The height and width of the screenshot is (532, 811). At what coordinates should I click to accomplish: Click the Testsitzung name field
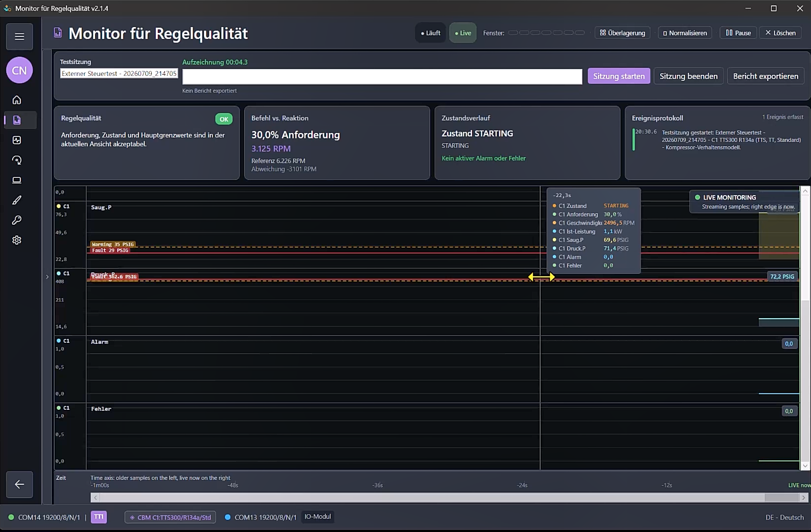click(119, 73)
